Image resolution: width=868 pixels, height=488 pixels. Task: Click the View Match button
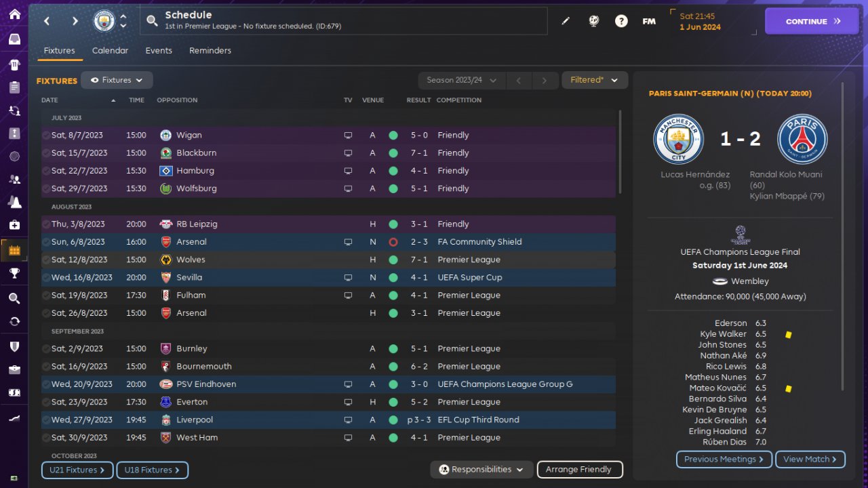(810, 460)
